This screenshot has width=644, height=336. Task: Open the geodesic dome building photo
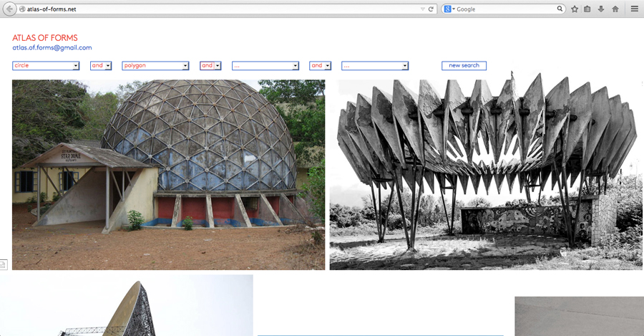(x=168, y=174)
